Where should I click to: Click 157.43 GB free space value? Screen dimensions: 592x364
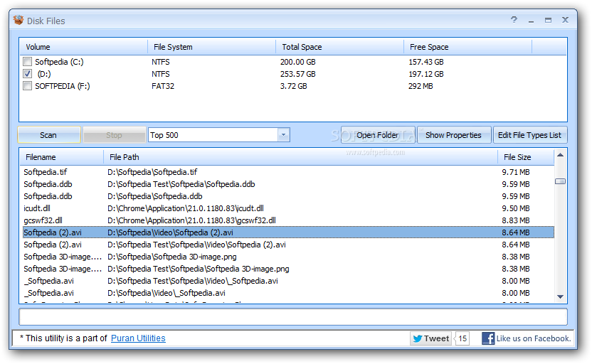(x=426, y=62)
